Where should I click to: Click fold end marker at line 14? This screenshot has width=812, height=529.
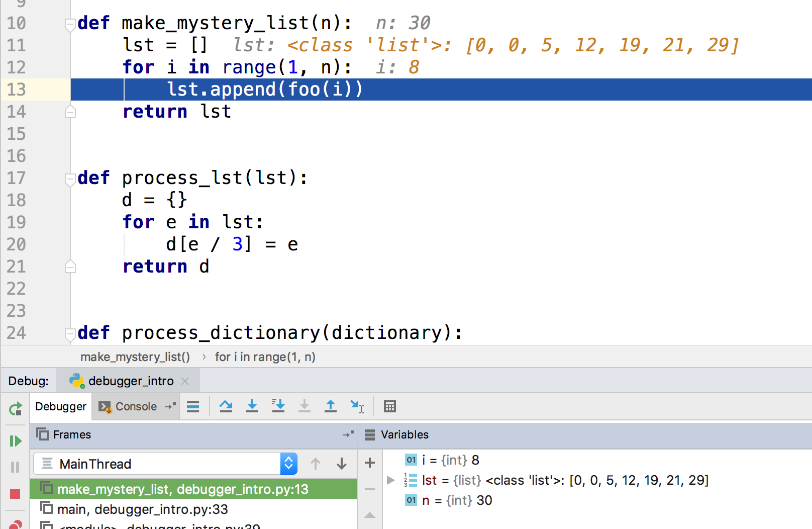(x=70, y=112)
